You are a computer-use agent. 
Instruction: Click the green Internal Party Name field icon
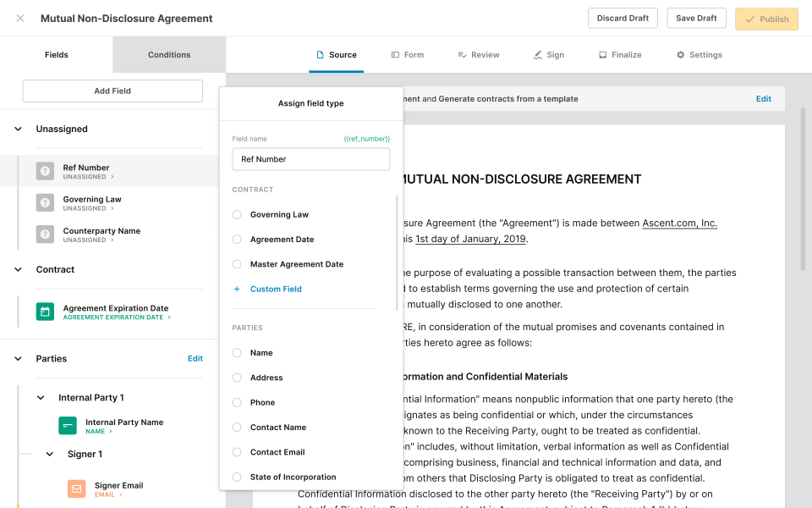coord(68,426)
